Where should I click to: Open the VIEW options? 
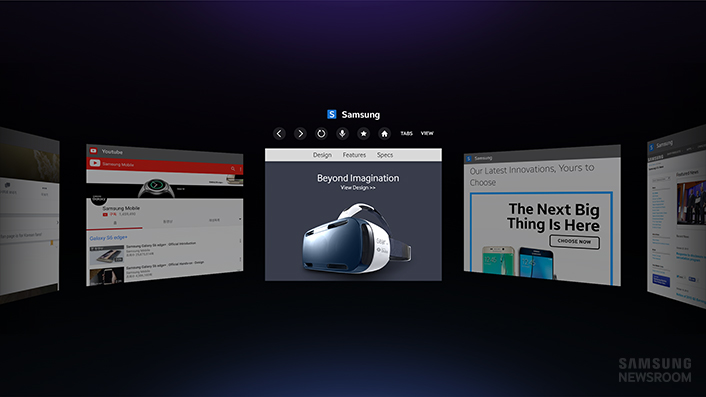pos(427,133)
